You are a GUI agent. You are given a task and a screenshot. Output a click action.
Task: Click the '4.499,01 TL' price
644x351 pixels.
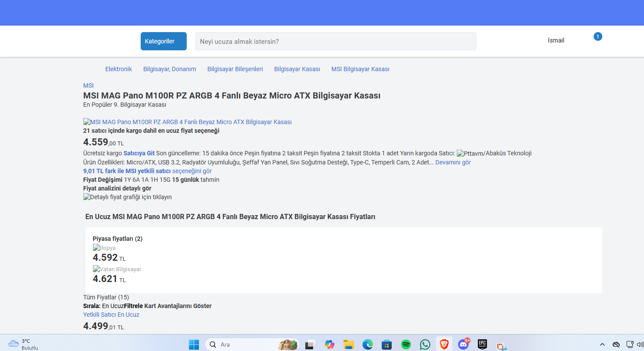pos(103,326)
